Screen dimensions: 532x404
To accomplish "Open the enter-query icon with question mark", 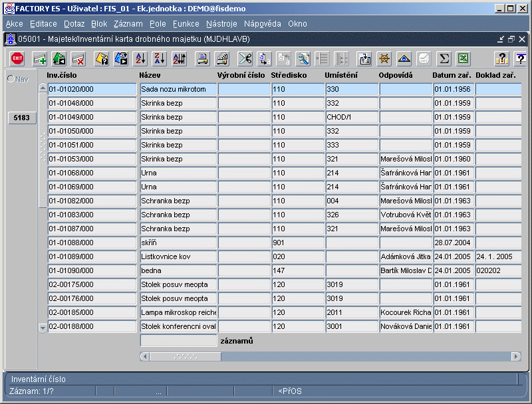I will tap(102, 59).
